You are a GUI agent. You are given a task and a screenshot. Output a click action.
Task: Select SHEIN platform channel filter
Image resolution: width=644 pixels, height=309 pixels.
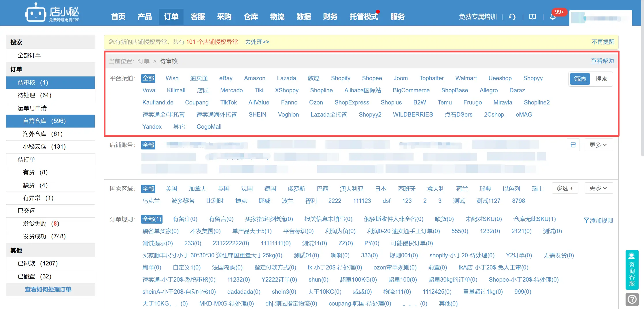click(x=257, y=115)
